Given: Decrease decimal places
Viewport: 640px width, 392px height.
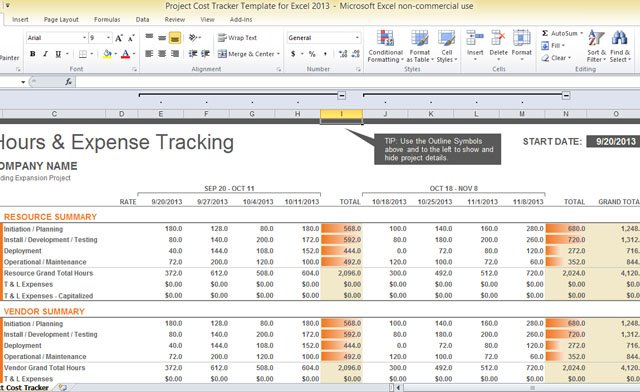Looking at the screenshot, I should (x=356, y=53).
